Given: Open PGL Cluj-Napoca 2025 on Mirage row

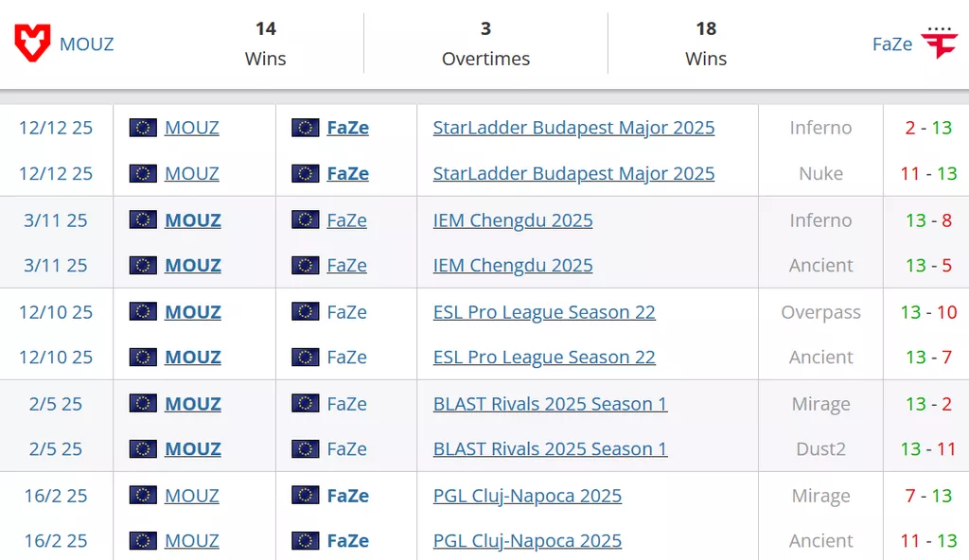Looking at the screenshot, I should coord(527,496).
